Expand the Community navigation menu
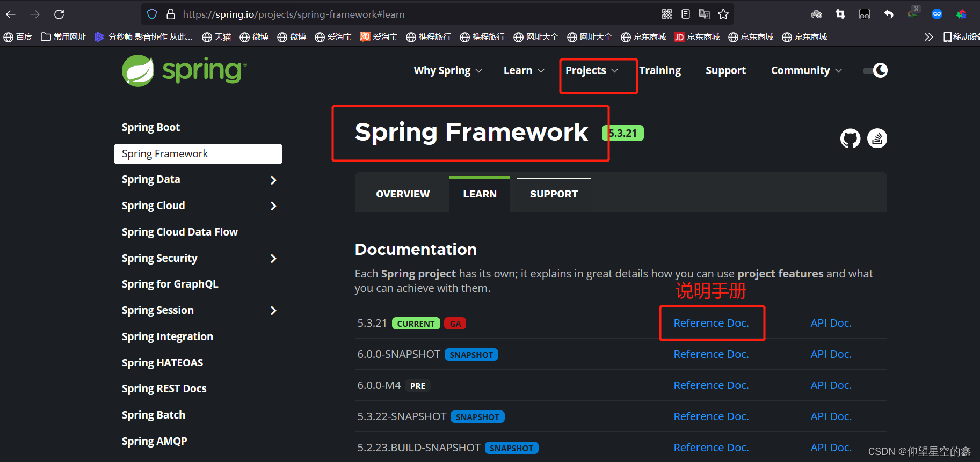Screen dimensions: 980x462 [807, 70]
